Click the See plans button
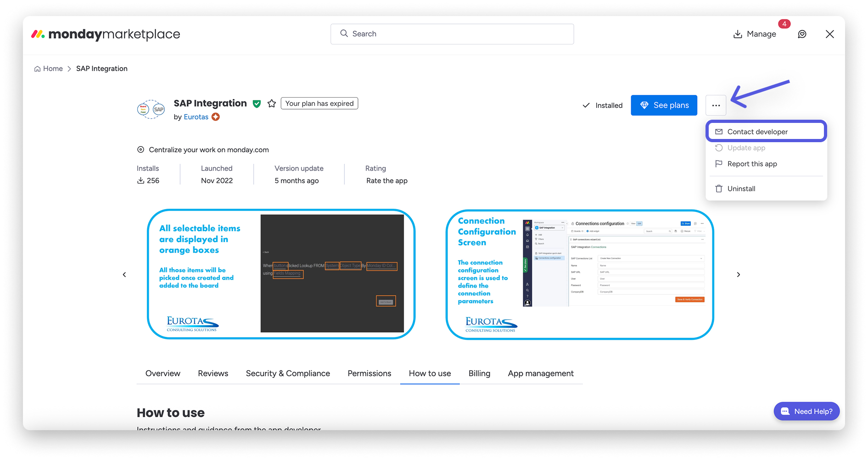The height and width of the screenshot is (460, 868). coord(664,105)
